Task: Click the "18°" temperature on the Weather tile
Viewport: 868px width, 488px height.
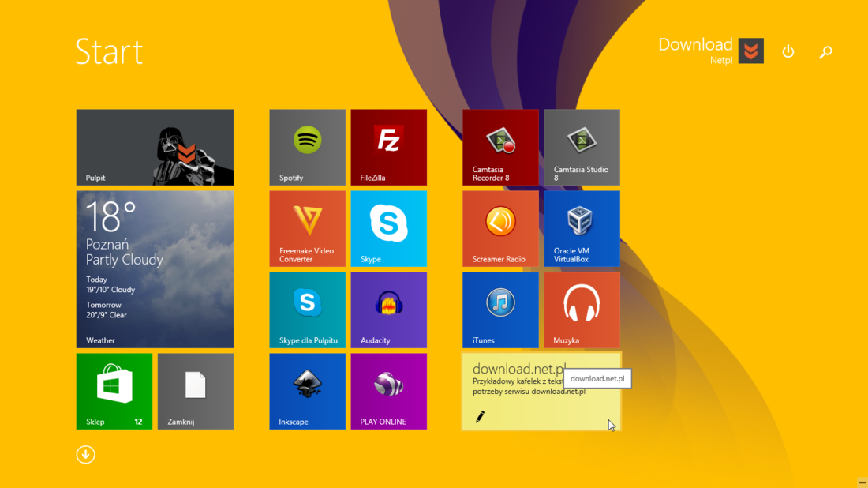Action: click(110, 216)
